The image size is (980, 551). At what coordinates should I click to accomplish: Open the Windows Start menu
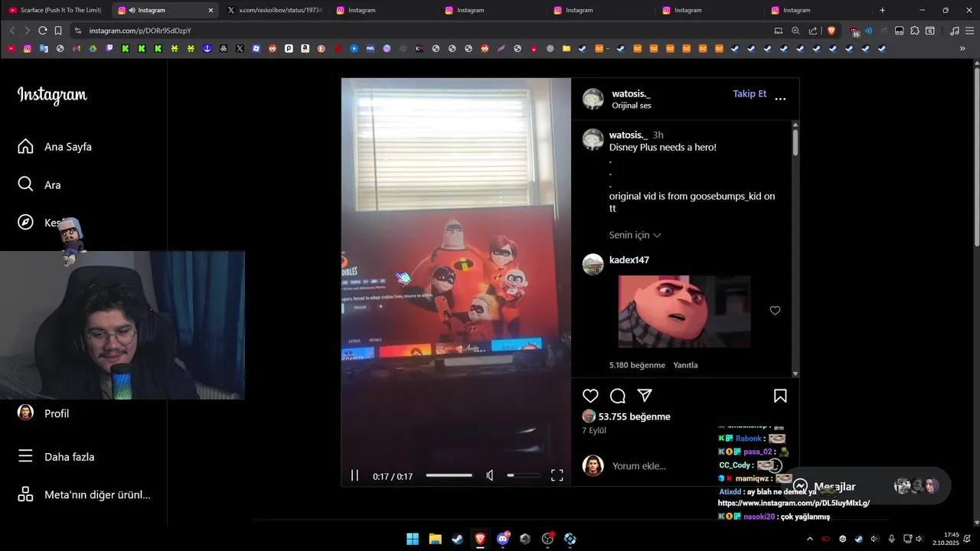coord(413,539)
